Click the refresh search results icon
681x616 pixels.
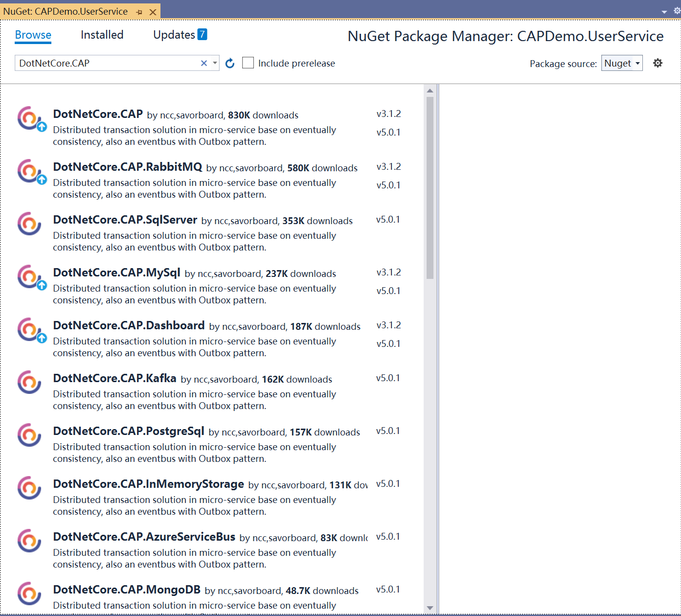[x=230, y=63]
